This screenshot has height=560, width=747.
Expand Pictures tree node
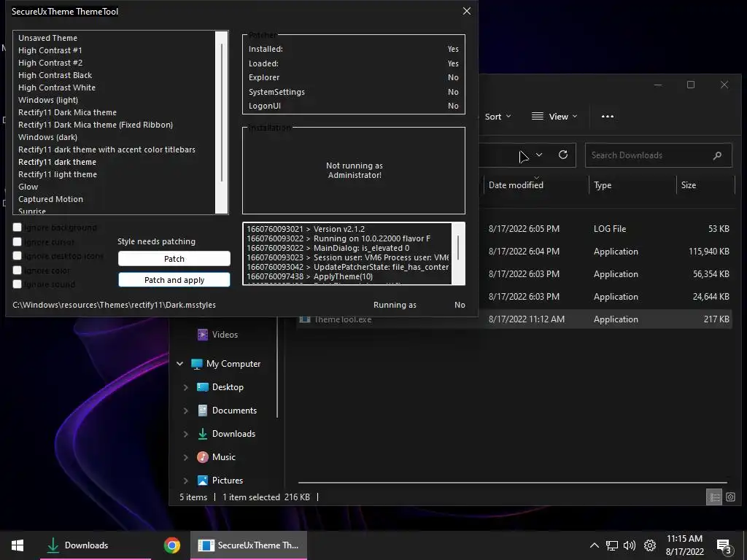(x=186, y=481)
